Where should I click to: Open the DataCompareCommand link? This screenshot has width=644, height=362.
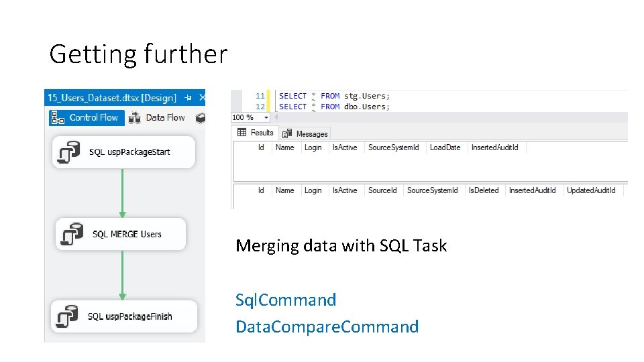[327, 326]
